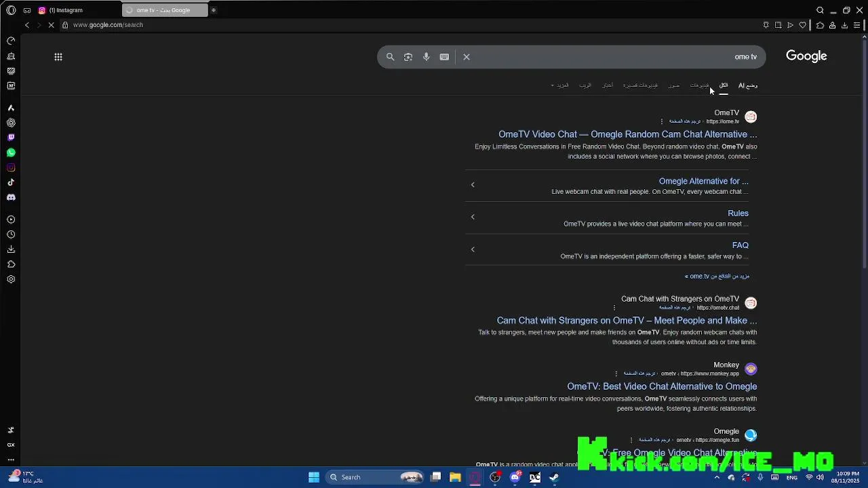
Task: Switch to AI Mode search tab
Action: point(748,85)
